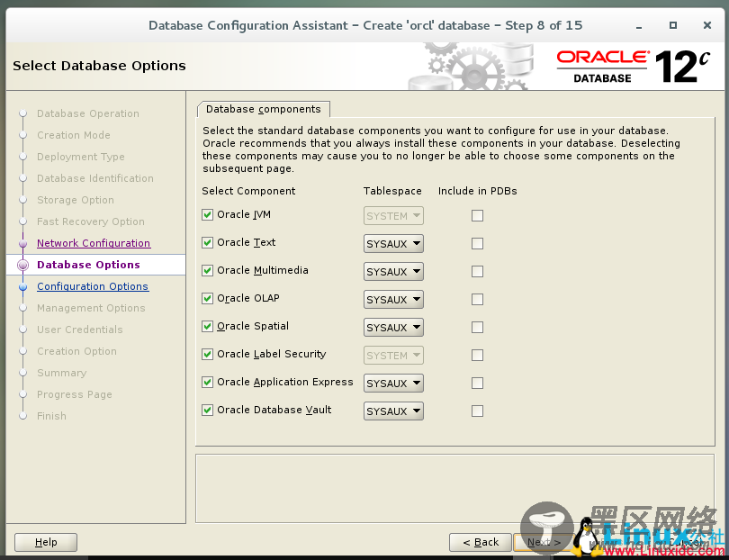Screen dimensions: 729x560
Task: Select Database Options step in sidebar
Action: pyautogui.click(x=88, y=265)
